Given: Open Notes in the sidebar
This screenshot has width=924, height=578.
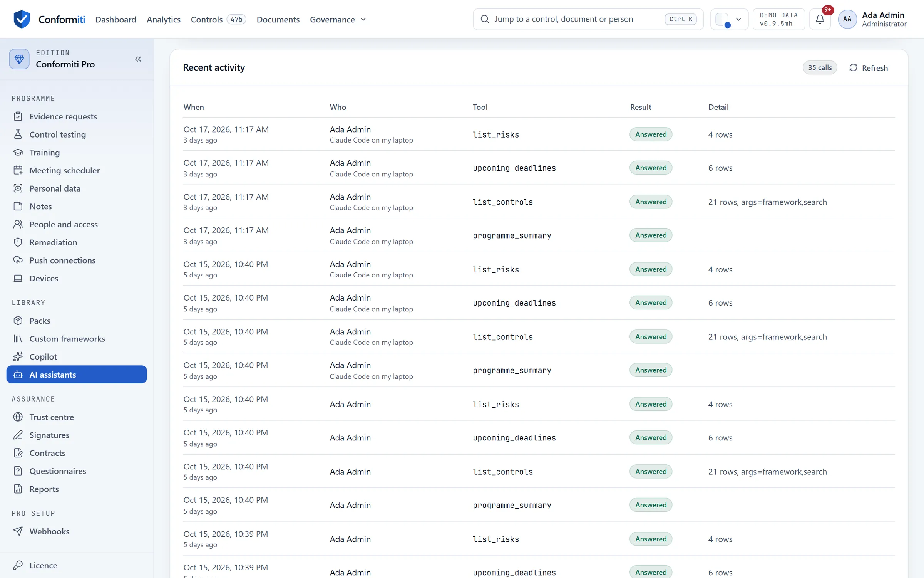Looking at the screenshot, I should [x=77, y=206].
